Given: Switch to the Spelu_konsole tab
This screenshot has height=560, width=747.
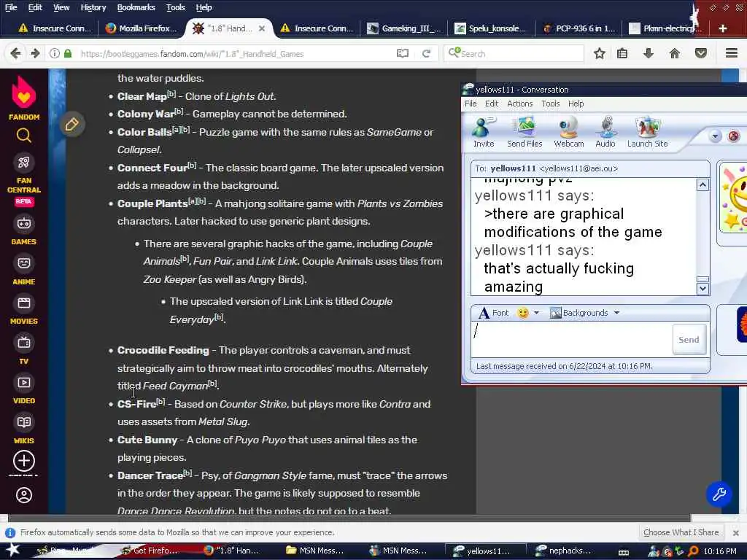Looking at the screenshot, I should tap(491, 28).
